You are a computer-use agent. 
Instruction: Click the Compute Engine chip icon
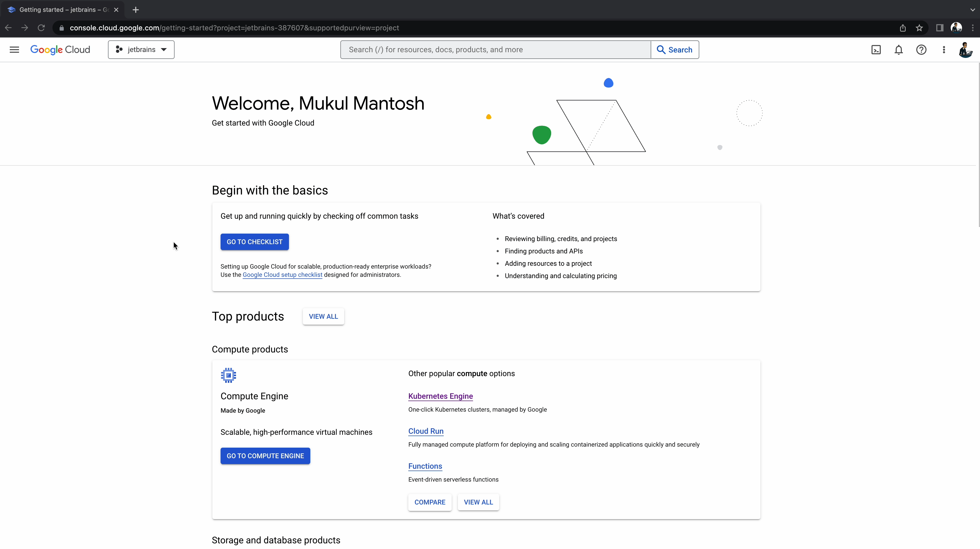[x=228, y=375]
